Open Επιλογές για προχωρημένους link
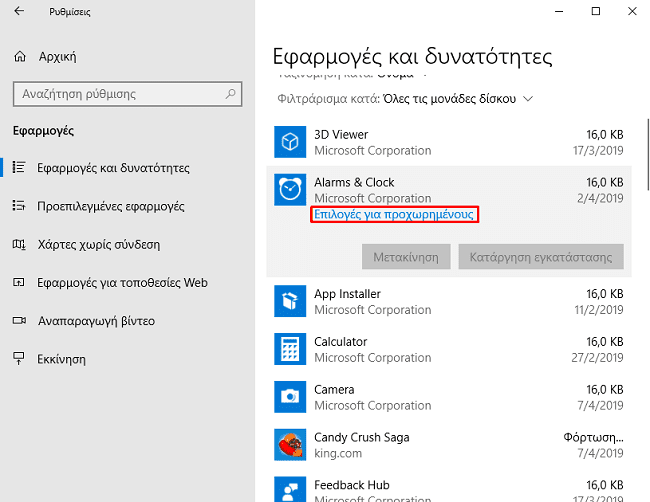This screenshot has height=502, width=650. (x=394, y=214)
